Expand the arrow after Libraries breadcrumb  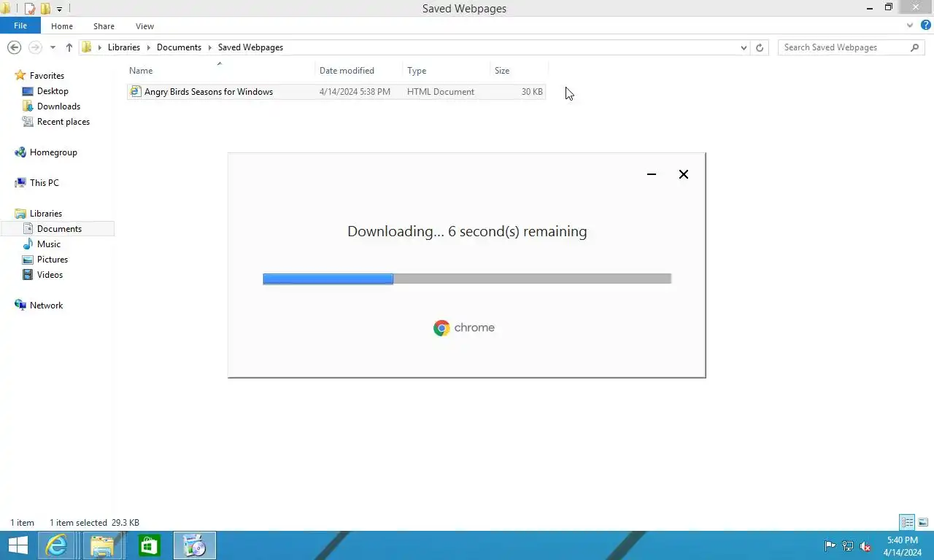[149, 47]
